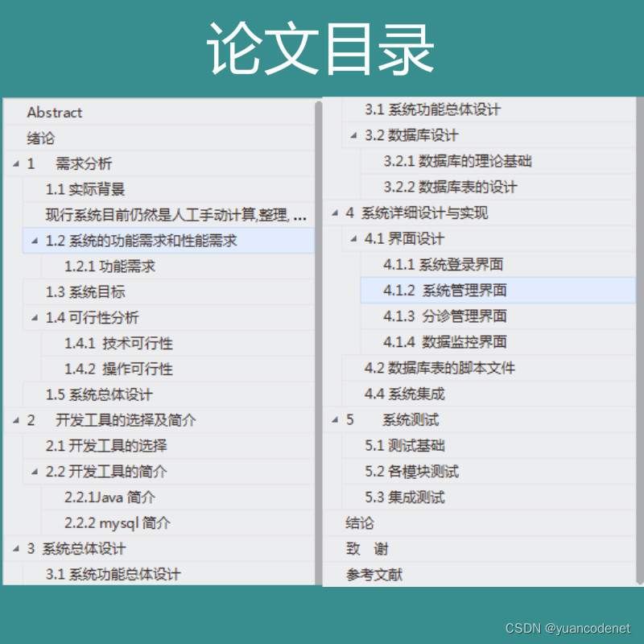Click the 4 系统详细设计与实现 heading text
Viewport: 644px width, 644px height.
coord(416,213)
